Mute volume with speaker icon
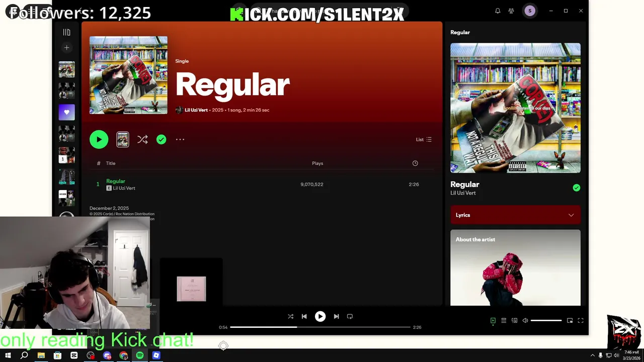Image resolution: width=644 pixels, height=362 pixels. coord(525,320)
